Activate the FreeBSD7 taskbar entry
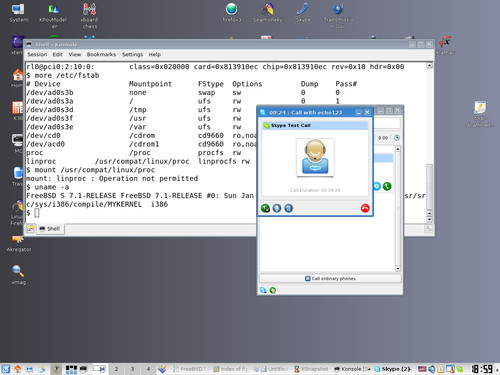 pos(190,369)
